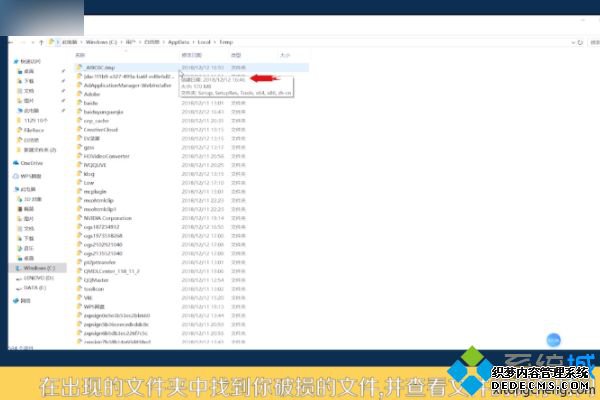Click AppData in the address breadcrumb
Image resolution: width=600 pixels, height=400 pixels.
178,42
